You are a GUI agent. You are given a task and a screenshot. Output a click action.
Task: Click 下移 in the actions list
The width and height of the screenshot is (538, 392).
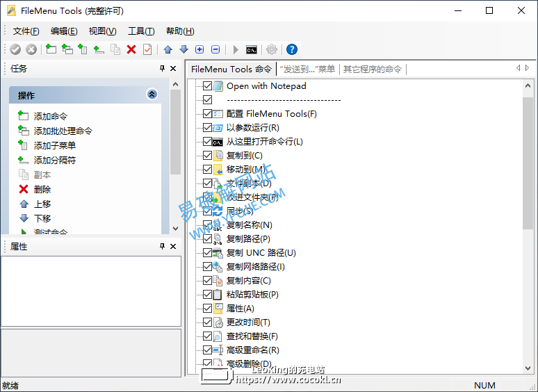(x=42, y=218)
